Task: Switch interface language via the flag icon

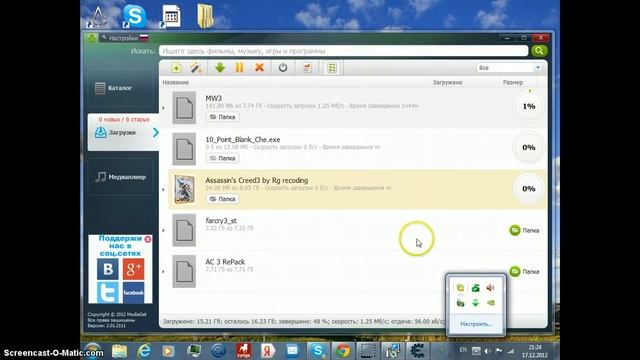Action: pyautogui.click(x=144, y=38)
